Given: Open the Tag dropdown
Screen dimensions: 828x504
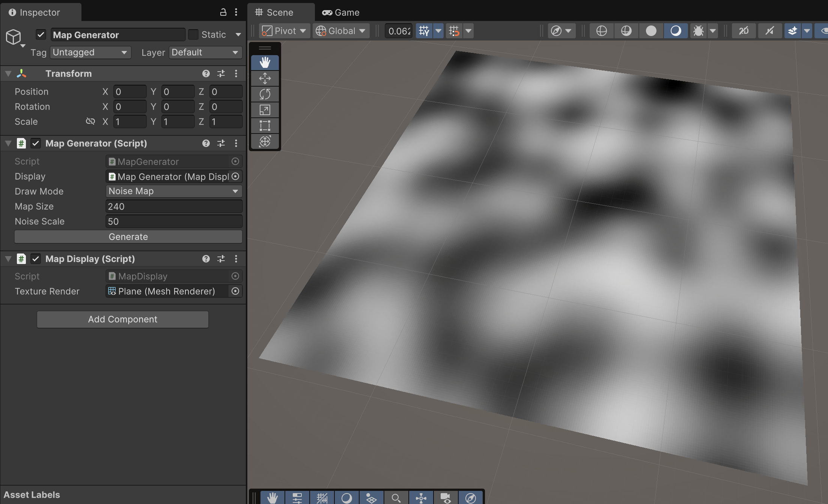Looking at the screenshot, I should tap(90, 52).
